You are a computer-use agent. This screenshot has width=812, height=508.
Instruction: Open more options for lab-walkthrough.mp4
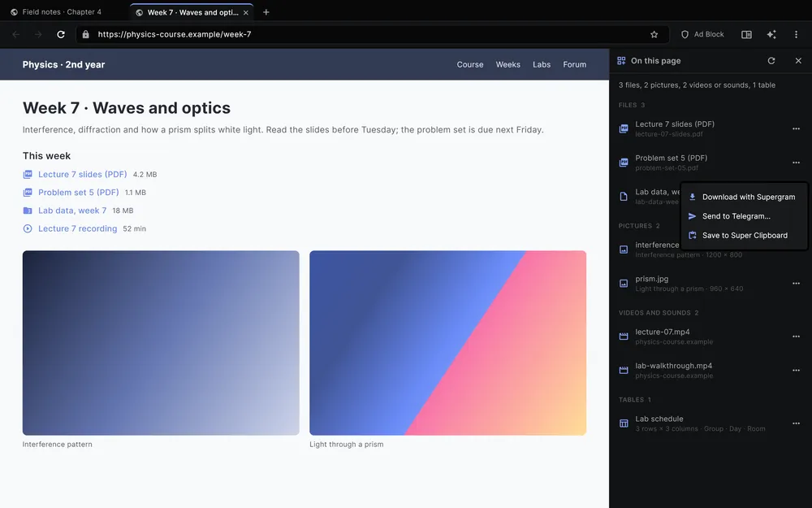coord(796,370)
